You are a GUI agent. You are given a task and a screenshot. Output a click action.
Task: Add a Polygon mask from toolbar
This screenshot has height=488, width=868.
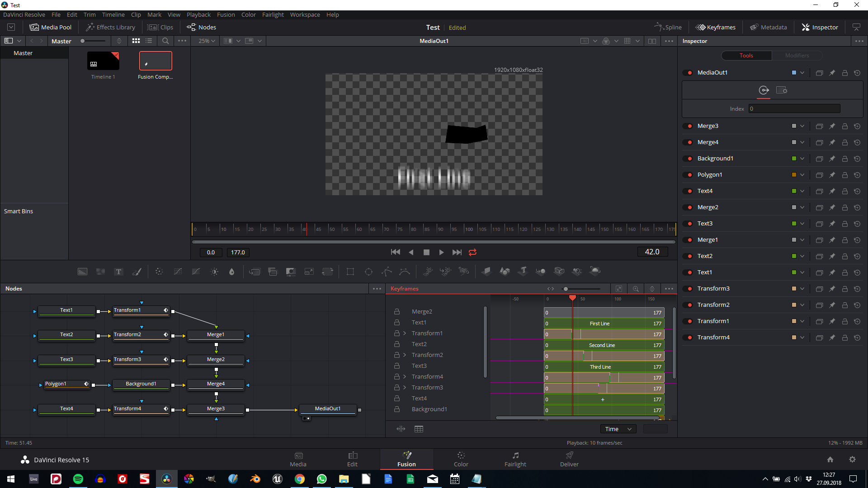point(387,272)
